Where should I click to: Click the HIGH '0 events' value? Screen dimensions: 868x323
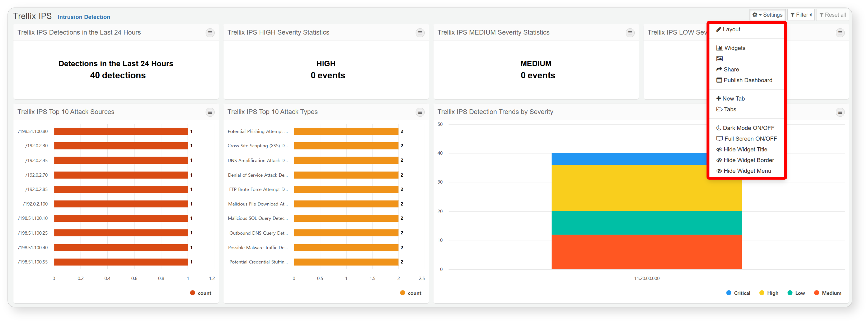[328, 75]
